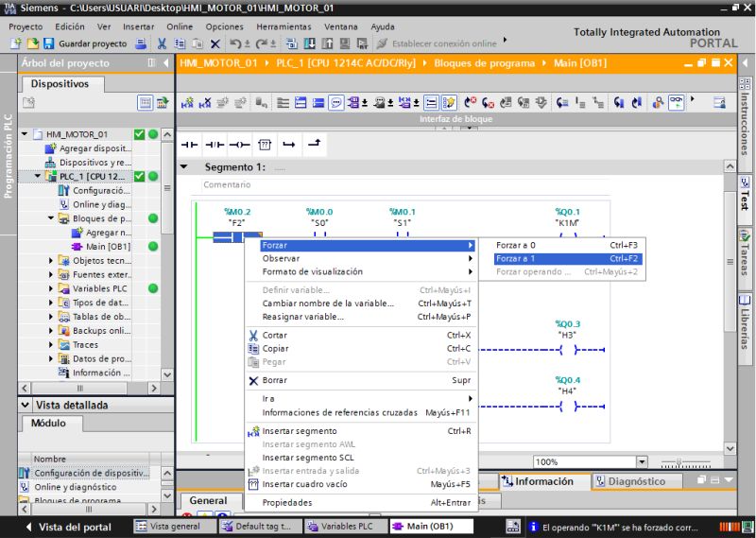Click the delete X toolbar icon
Image resolution: width=756 pixels, height=538 pixels.
point(215,43)
